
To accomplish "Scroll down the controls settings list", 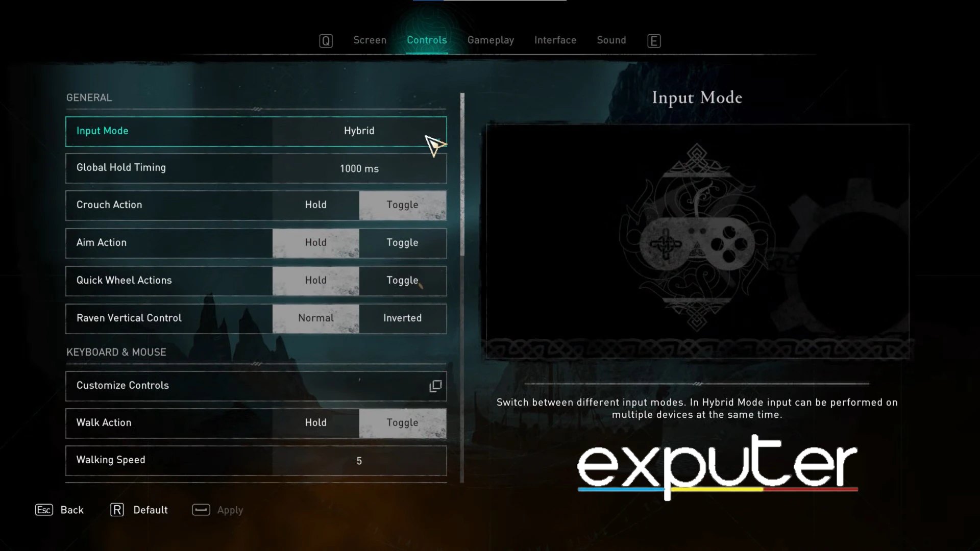I will pos(463,404).
